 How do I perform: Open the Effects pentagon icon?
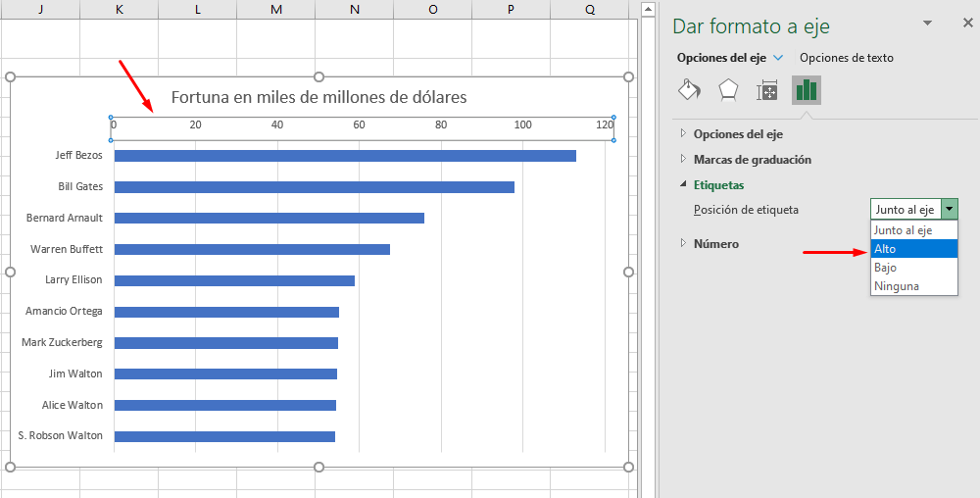coord(728,90)
